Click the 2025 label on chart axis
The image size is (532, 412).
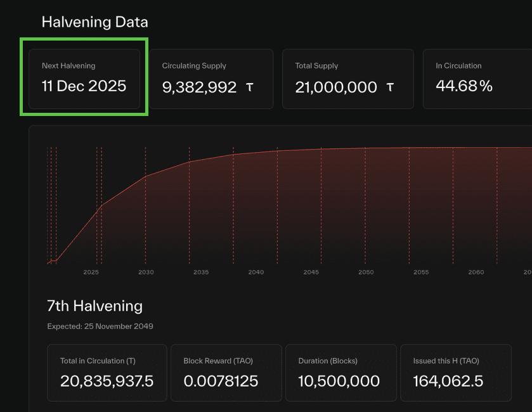pyautogui.click(x=91, y=273)
